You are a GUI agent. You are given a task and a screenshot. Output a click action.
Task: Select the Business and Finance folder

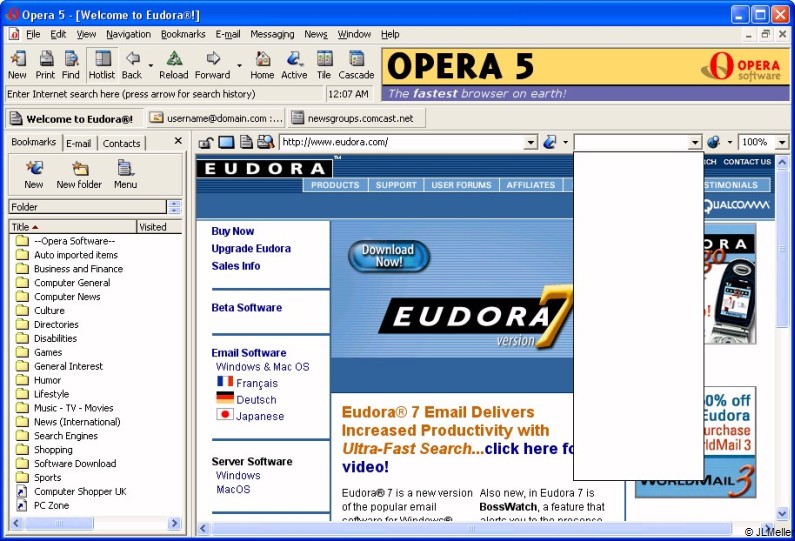point(78,269)
